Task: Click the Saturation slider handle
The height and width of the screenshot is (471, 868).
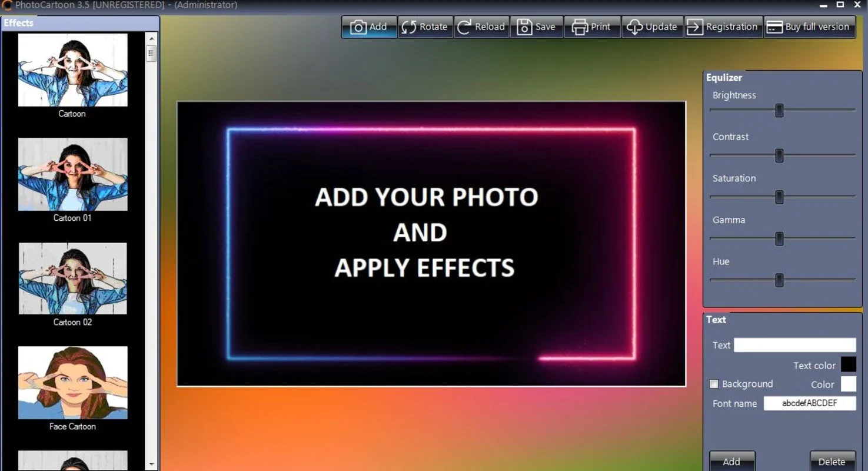Action: (779, 197)
